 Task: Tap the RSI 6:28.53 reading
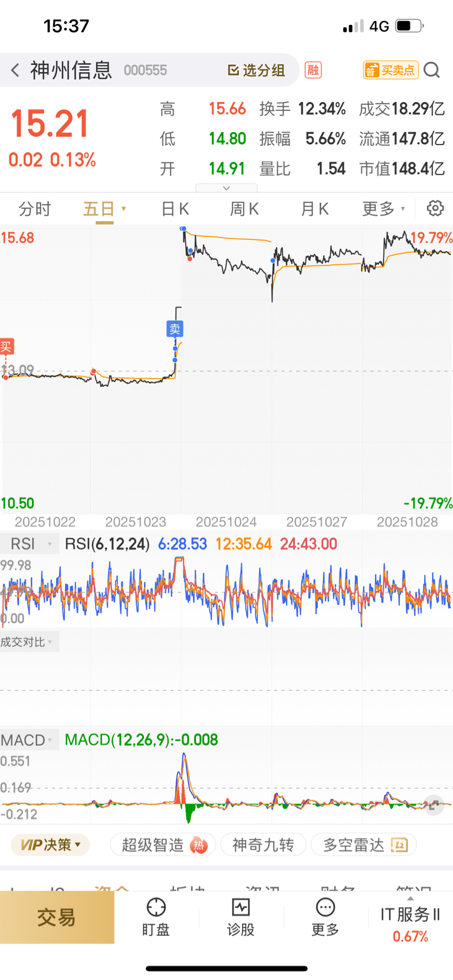[x=183, y=544]
